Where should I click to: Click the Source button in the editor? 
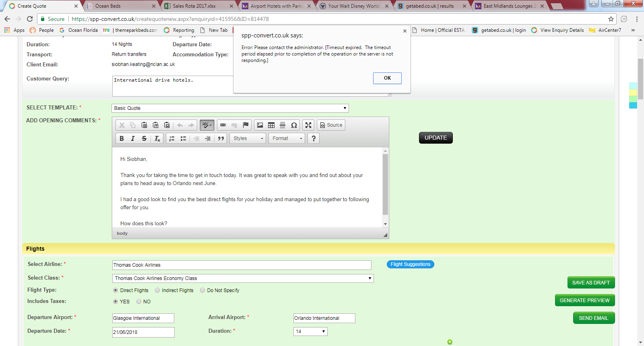(331, 125)
